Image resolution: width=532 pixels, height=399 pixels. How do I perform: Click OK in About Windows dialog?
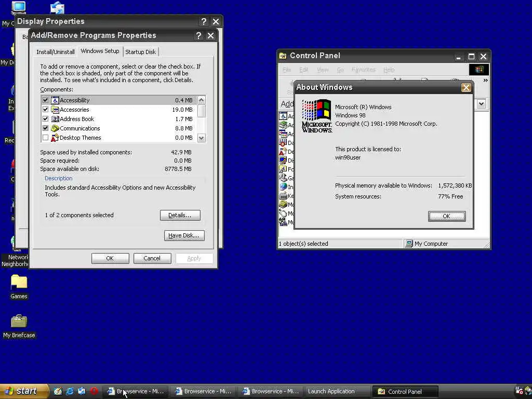446,216
